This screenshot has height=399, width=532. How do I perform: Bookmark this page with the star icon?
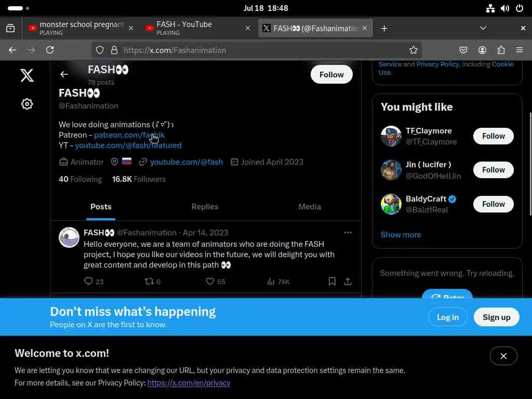point(413,50)
